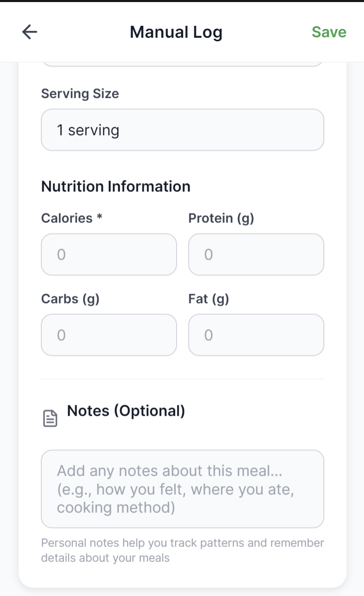Viewport: 364px width, 596px height.
Task: Click the notes document icon
Action: (x=50, y=418)
